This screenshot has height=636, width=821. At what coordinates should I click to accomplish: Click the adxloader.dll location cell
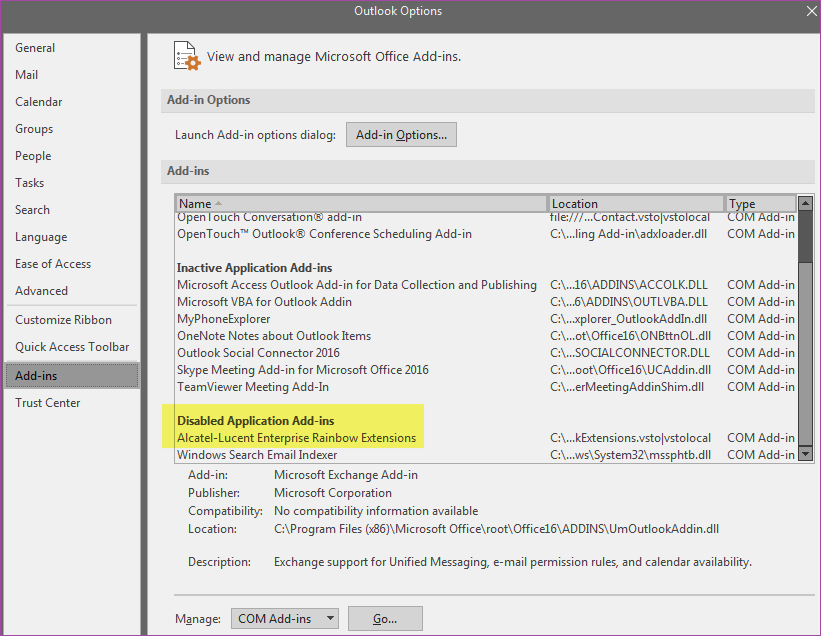628,234
